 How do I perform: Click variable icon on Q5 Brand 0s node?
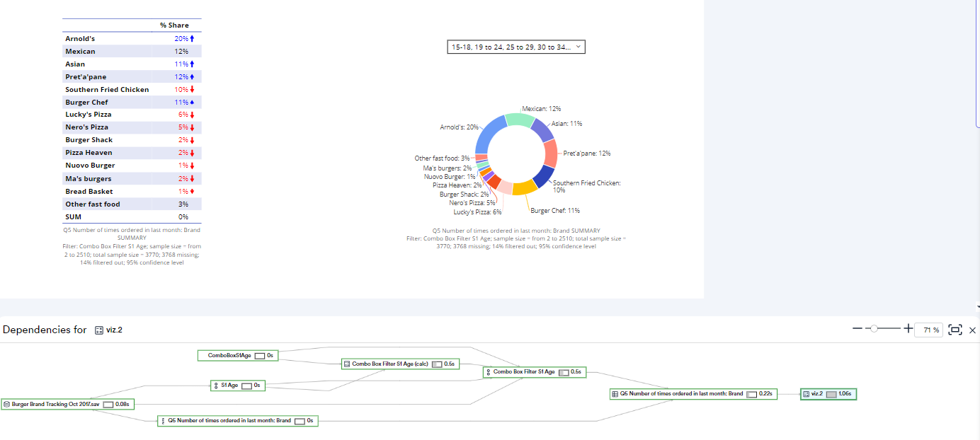pyautogui.click(x=163, y=420)
